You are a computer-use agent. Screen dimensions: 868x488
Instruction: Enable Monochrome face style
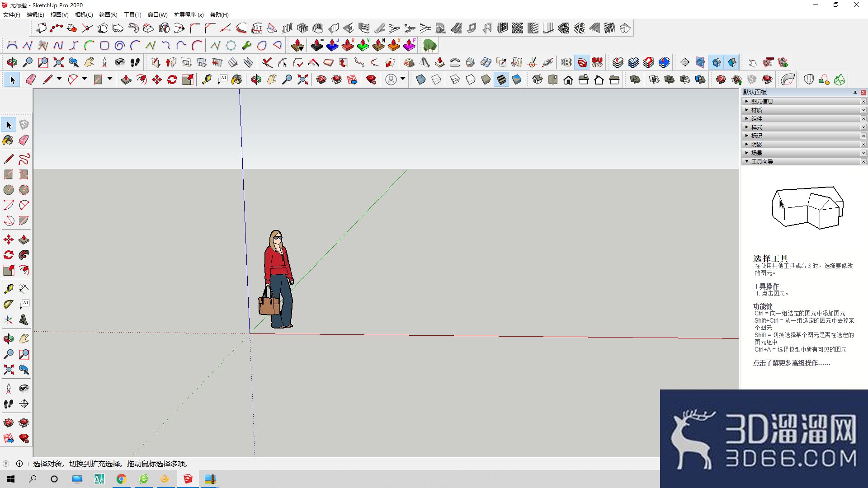pyautogui.click(x=517, y=80)
